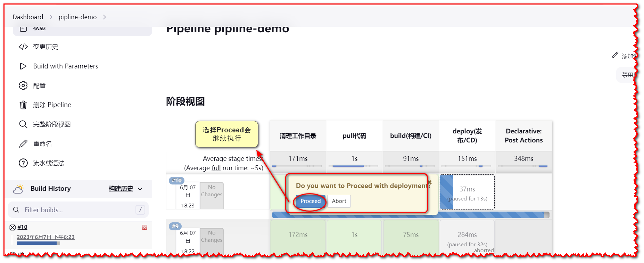
Task: Click the Declarative: Post Actions header
Action: point(524,136)
